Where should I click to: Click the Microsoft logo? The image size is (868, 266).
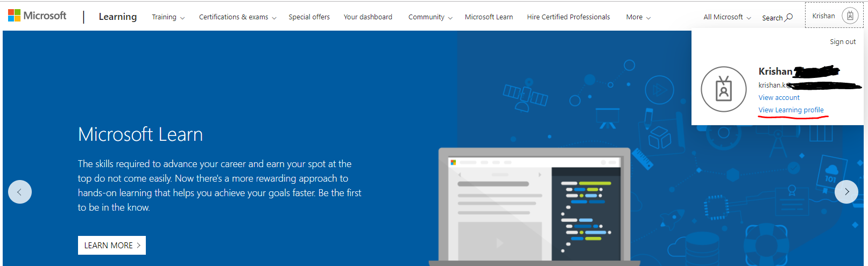click(37, 16)
